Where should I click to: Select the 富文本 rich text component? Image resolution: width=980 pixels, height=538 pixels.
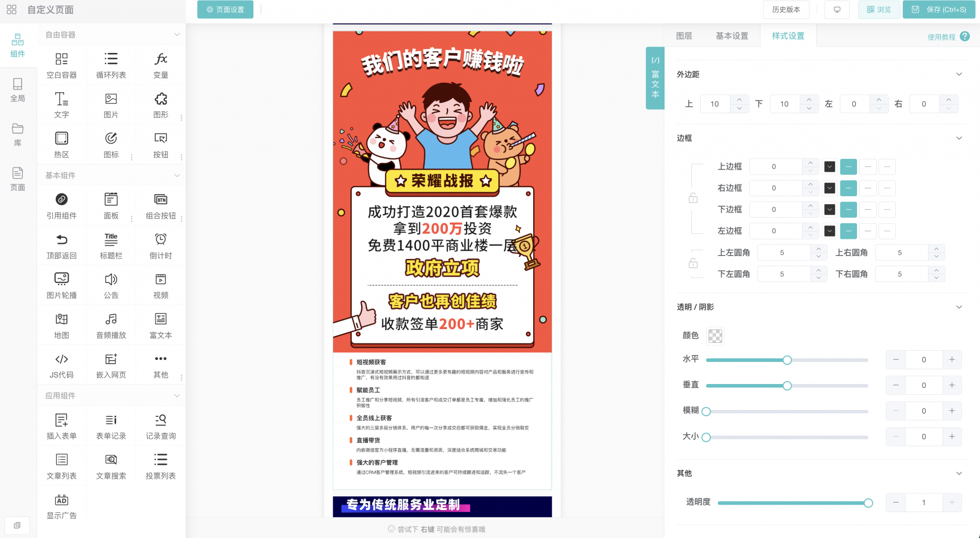coord(160,325)
